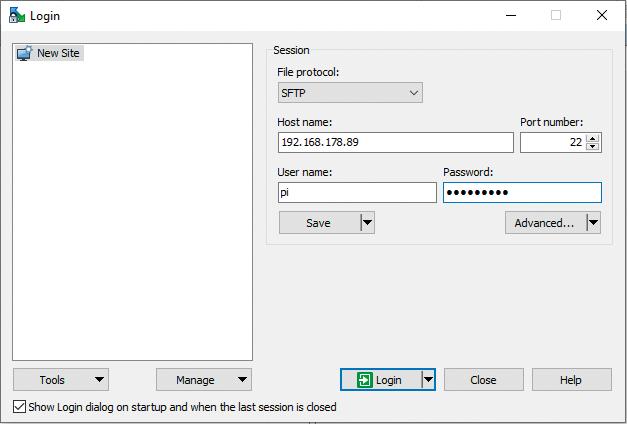Open the File protocol SFTP dropdown
627x424 pixels.
tap(350, 93)
